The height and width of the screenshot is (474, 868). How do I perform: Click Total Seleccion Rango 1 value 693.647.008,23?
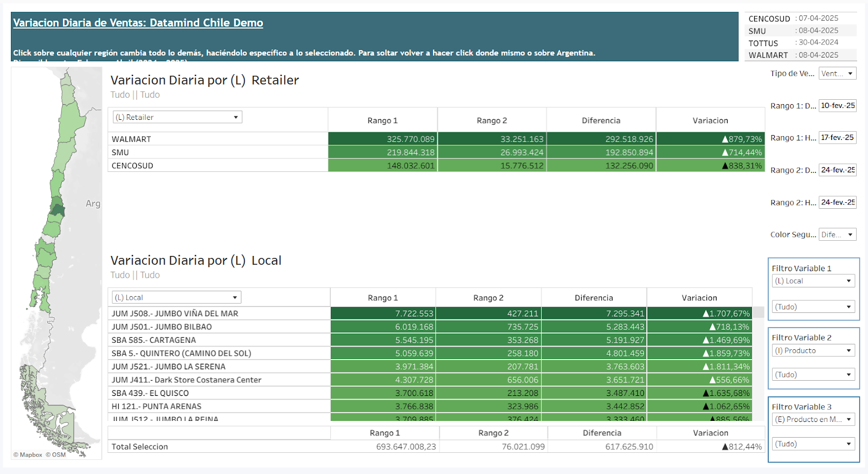406,446
